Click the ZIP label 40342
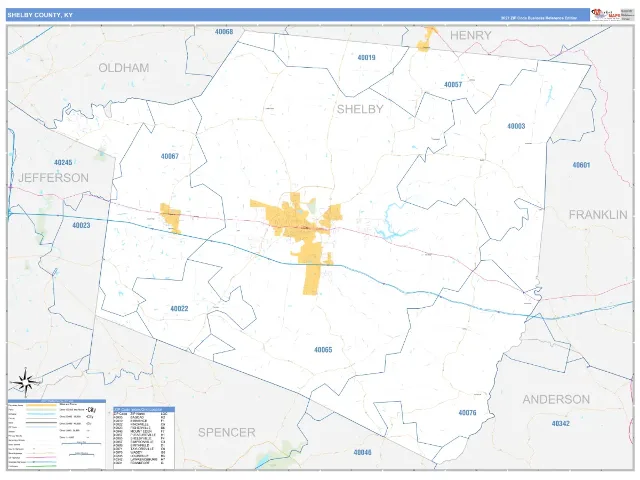Image resolution: width=640 pixels, height=480 pixels. [x=560, y=424]
